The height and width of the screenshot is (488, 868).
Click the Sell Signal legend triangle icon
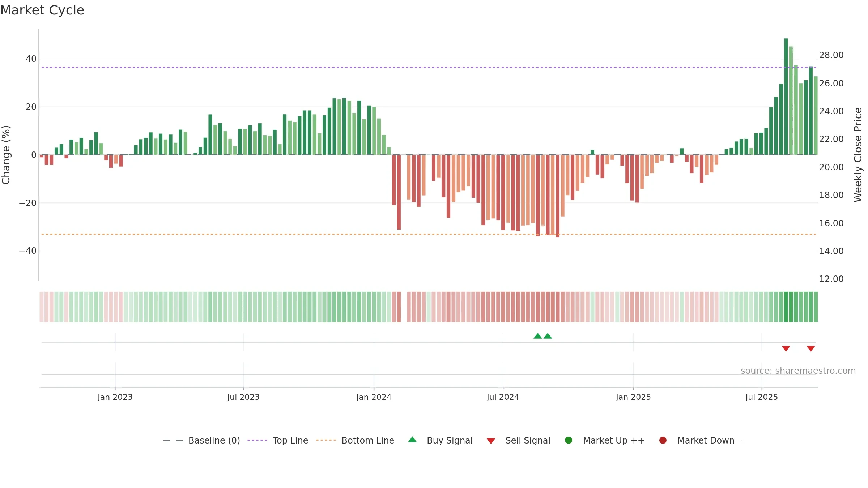click(x=491, y=441)
